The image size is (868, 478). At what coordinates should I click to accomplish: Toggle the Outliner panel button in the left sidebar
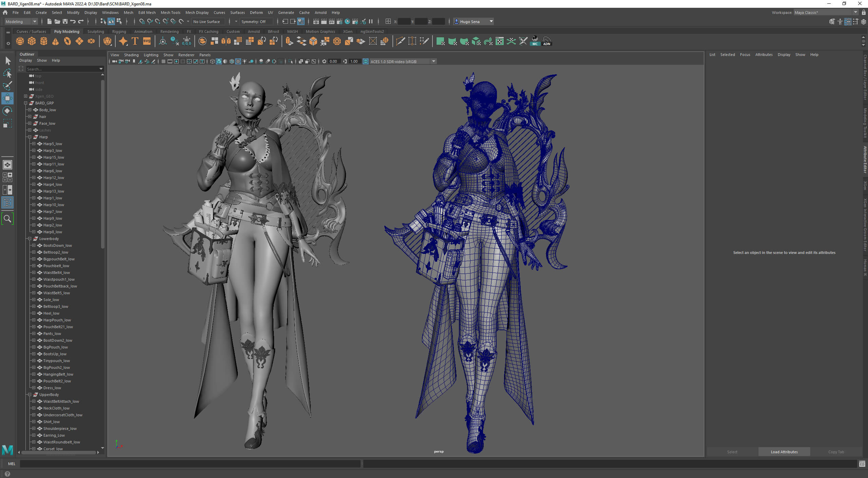click(7, 203)
